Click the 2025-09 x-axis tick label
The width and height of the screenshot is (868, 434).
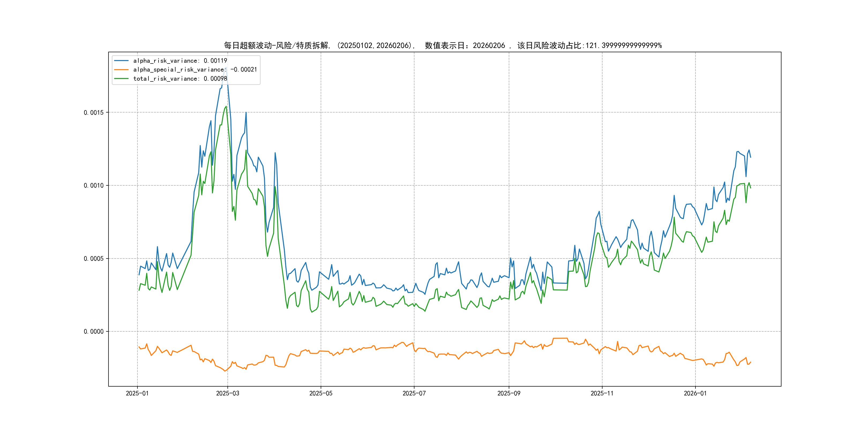point(509,393)
